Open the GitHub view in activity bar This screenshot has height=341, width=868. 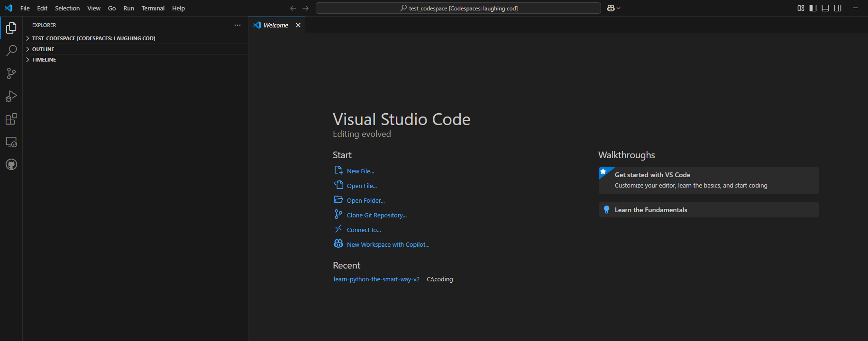point(11,164)
